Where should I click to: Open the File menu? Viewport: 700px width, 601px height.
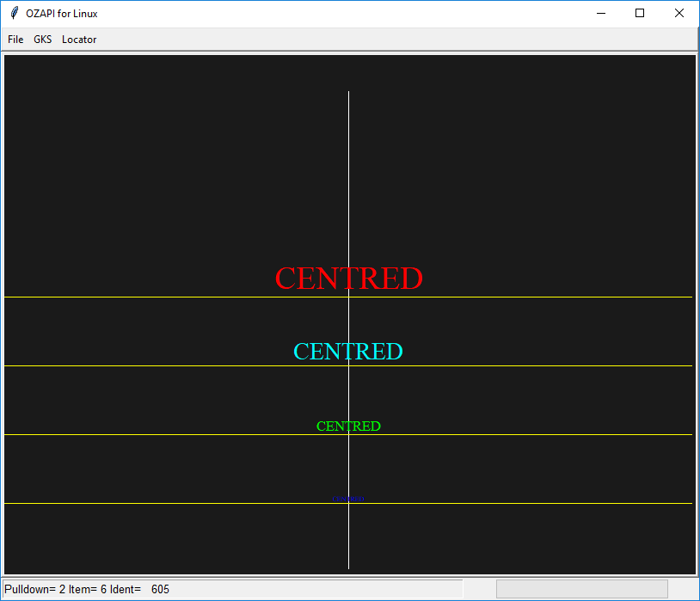click(x=15, y=40)
